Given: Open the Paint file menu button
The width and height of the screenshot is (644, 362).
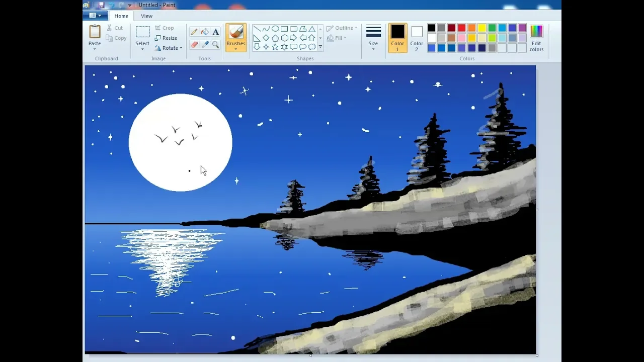Looking at the screenshot, I should point(95,16).
